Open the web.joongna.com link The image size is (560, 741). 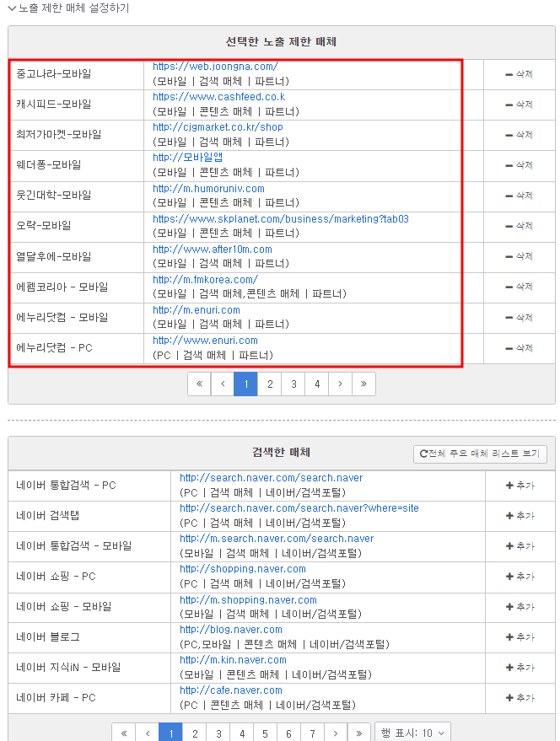pyautogui.click(x=215, y=67)
